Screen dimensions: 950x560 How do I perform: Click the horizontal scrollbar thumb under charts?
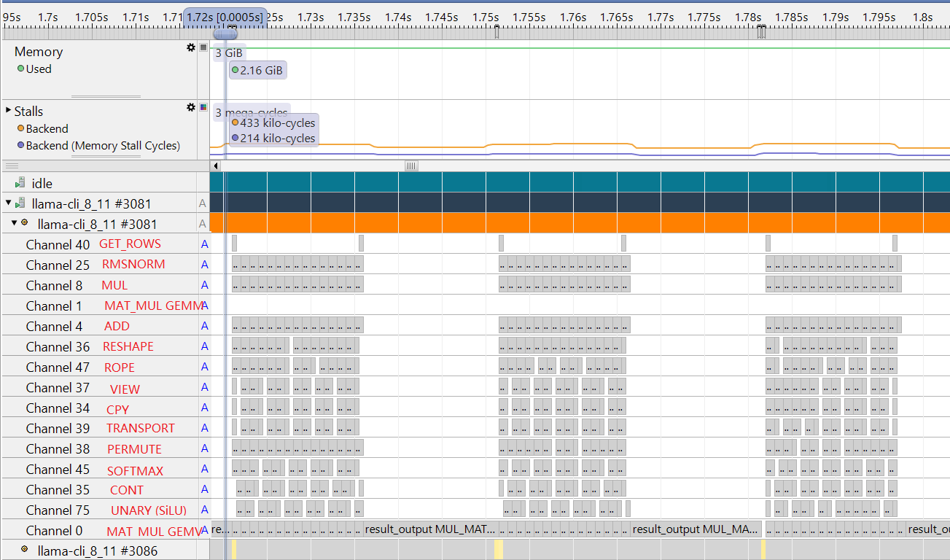tap(411, 166)
